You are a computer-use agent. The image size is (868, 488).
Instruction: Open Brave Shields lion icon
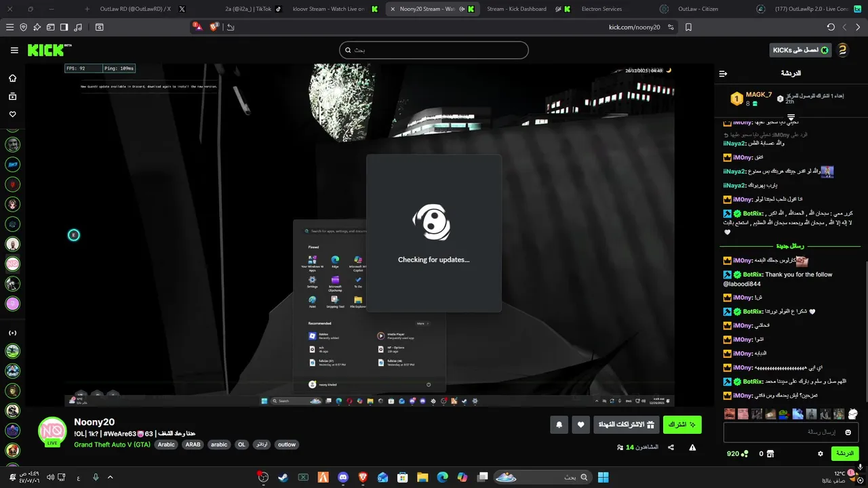[214, 27]
